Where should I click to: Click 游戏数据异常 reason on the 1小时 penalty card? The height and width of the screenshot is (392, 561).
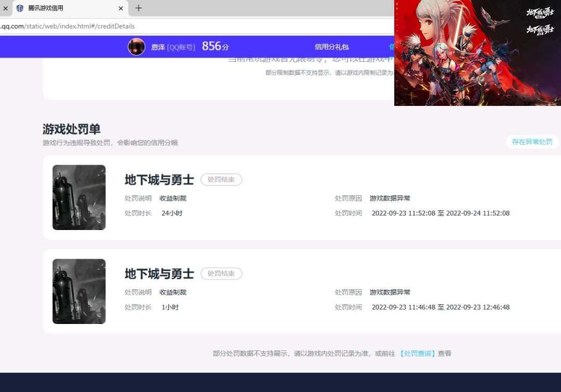390,292
